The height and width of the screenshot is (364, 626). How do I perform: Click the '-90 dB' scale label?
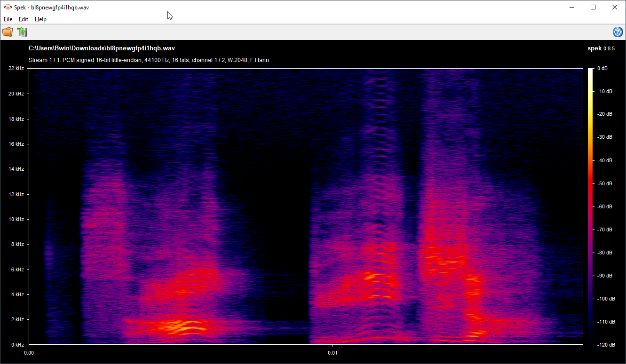(x=604, y=276)
